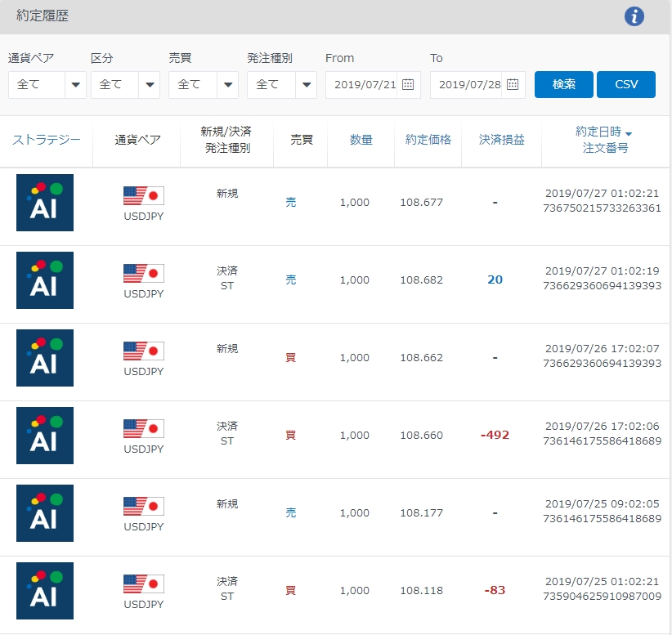Image resolution: width=672 pixels, height=635 pixels.
Task: Sort by ストラテジー column header
Action: coord(47,140)
